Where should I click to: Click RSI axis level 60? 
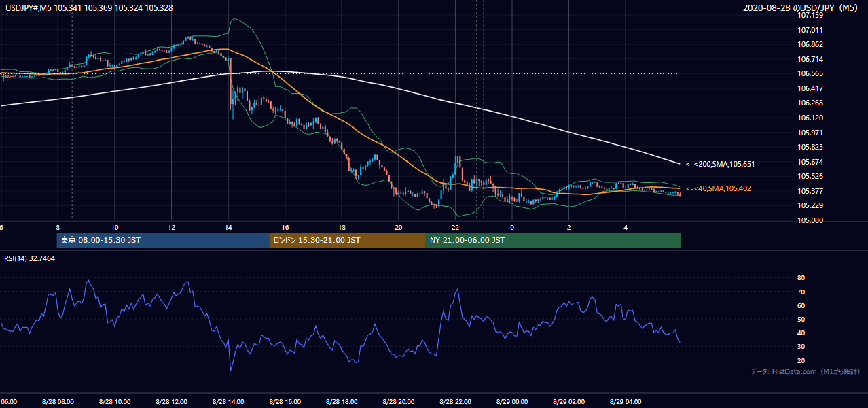point(801,305)
